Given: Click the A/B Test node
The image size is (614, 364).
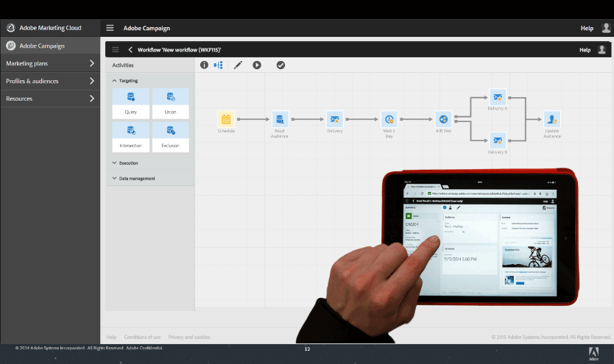Looking at the screenshot, I should (442, 119).
